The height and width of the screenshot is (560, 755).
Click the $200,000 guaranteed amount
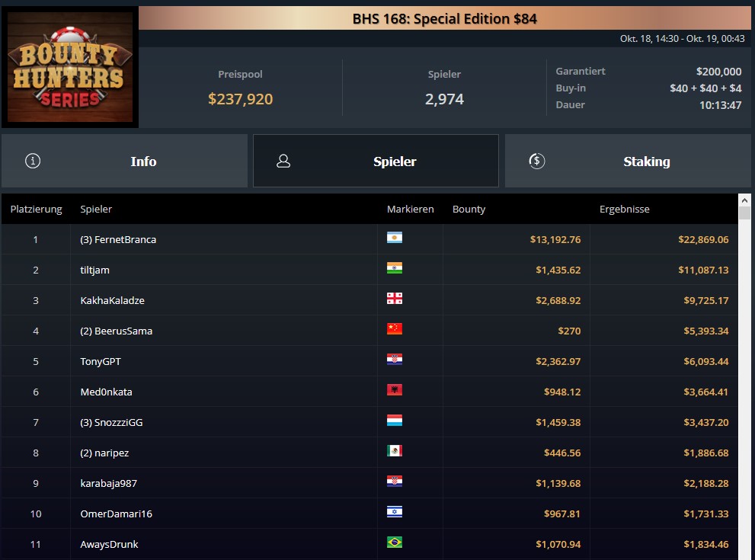tap(718, 72)
